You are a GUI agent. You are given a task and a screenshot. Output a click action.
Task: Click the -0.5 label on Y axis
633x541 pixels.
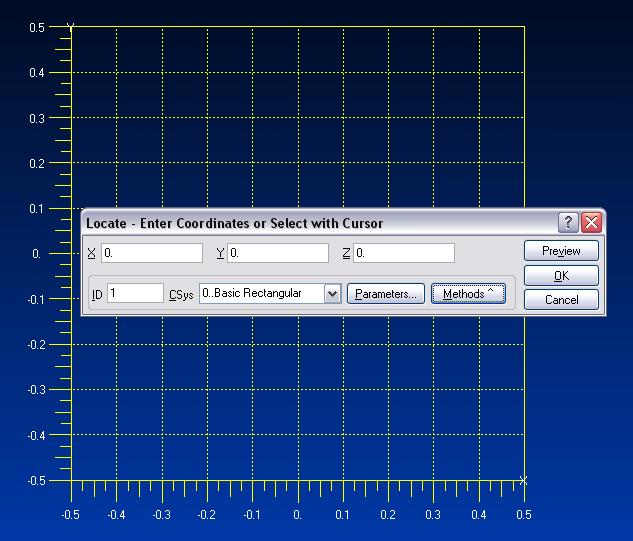[36, 481]
